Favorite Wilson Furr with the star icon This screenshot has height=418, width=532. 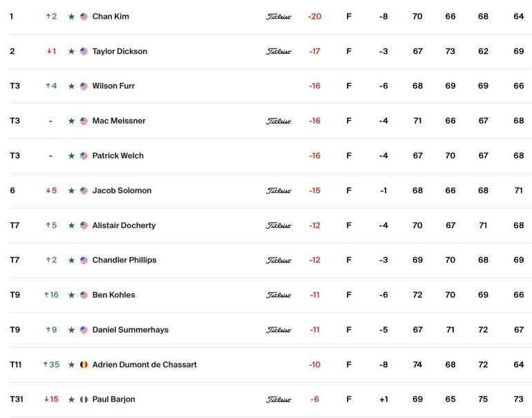coord(71,86)
